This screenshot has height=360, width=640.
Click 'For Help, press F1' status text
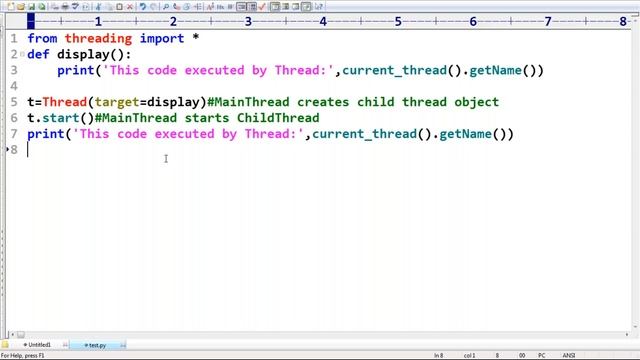coord(22,356)
